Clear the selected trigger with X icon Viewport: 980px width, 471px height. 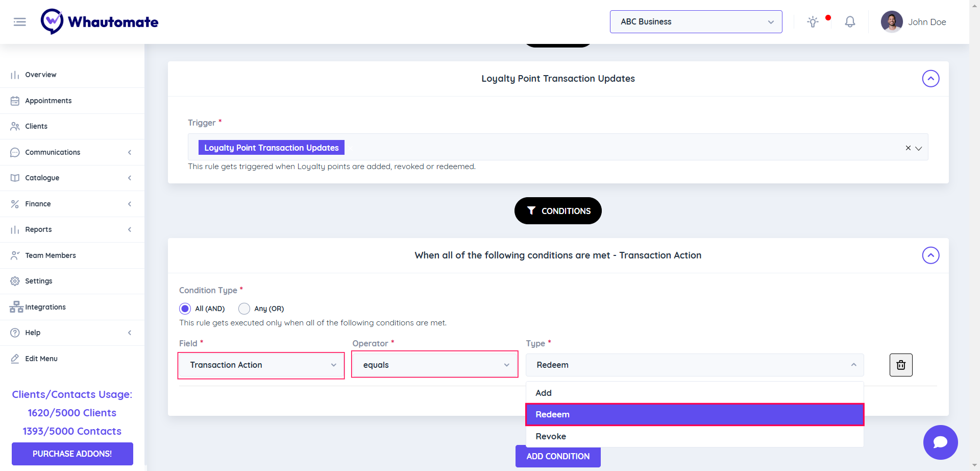pyautogui.click(x=908, y=148)
